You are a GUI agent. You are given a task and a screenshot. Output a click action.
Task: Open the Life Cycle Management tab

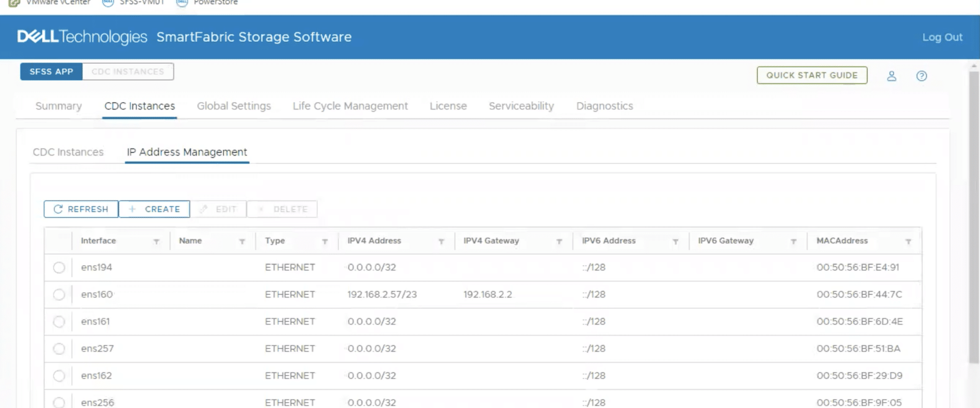coord(350,106)
